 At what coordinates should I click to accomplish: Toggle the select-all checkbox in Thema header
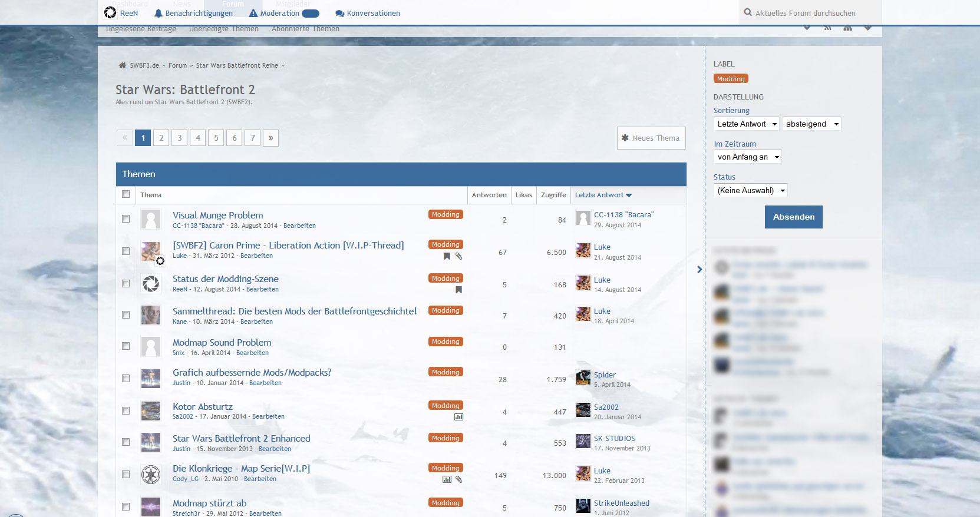126,194
